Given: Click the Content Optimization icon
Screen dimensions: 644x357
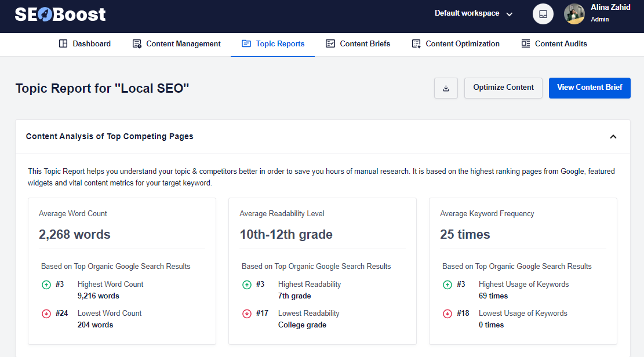Looking at the screenshot, I should click(416, 43).
